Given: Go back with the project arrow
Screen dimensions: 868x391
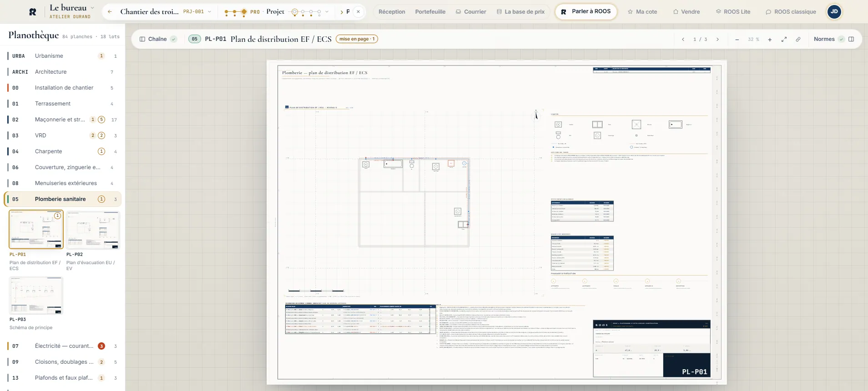Looking at the screenshot, I should click(110, 12).
